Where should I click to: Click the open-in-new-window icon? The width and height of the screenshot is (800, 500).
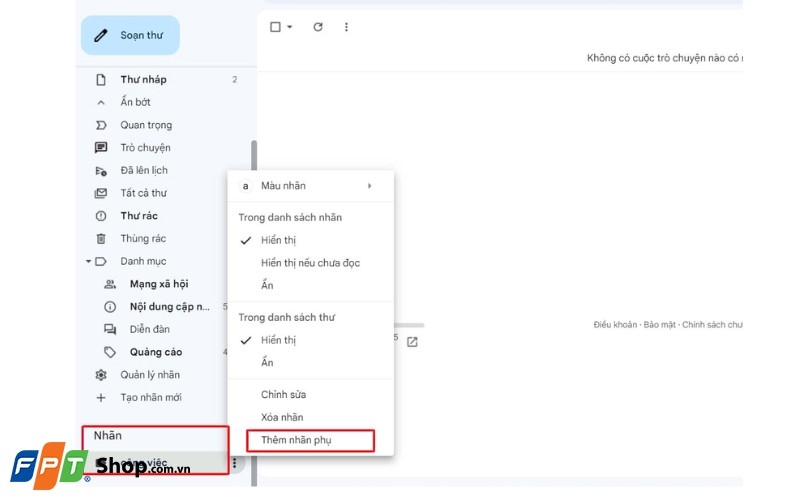[x=412, y=342]
